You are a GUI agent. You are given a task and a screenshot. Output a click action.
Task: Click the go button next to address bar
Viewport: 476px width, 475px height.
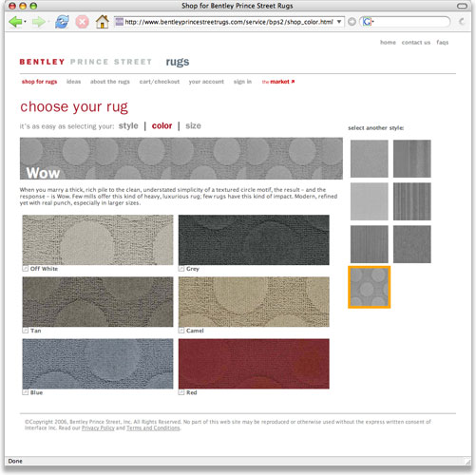click(x=352, y=22)
